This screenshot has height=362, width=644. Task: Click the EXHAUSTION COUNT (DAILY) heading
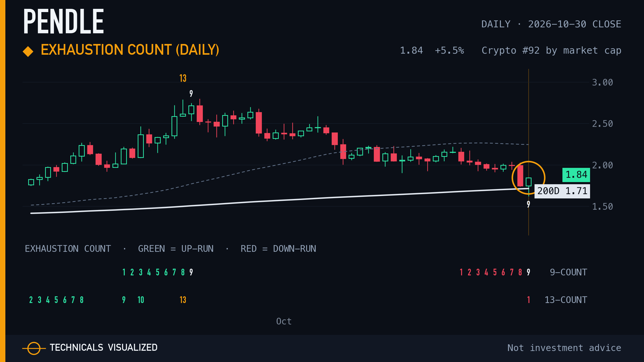(x=130, y=50)
